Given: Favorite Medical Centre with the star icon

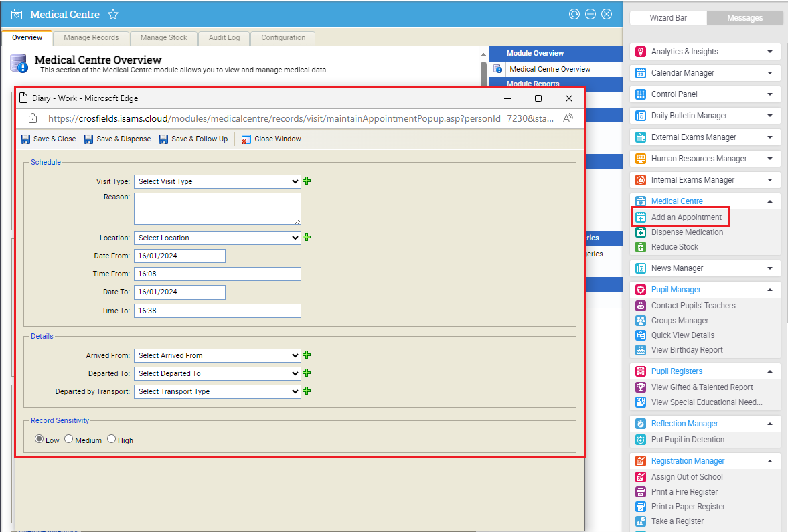Looking at the screenshot, I should (x=113, y=15).
